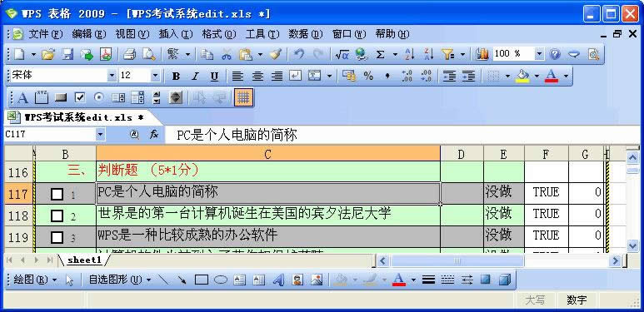This screenshot has height=312, width=644.
Task: Expand the font size 12 dropdown
Action: tap(155, 76)
